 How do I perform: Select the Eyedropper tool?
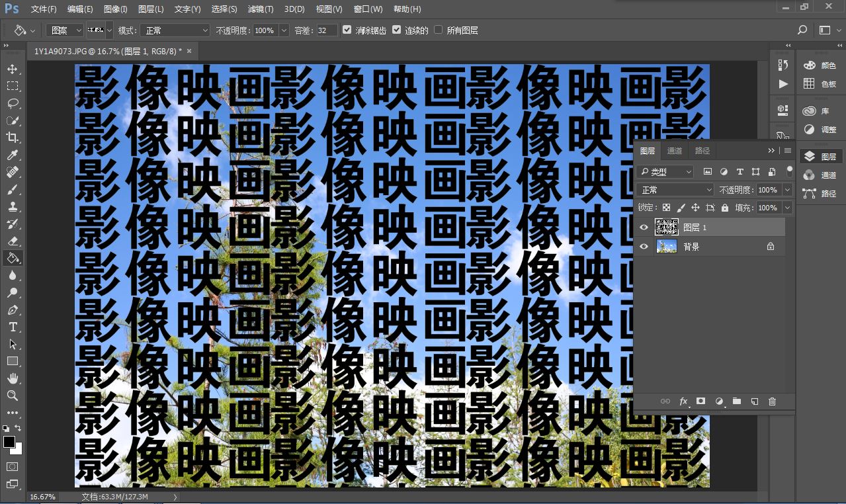(13, 155)
